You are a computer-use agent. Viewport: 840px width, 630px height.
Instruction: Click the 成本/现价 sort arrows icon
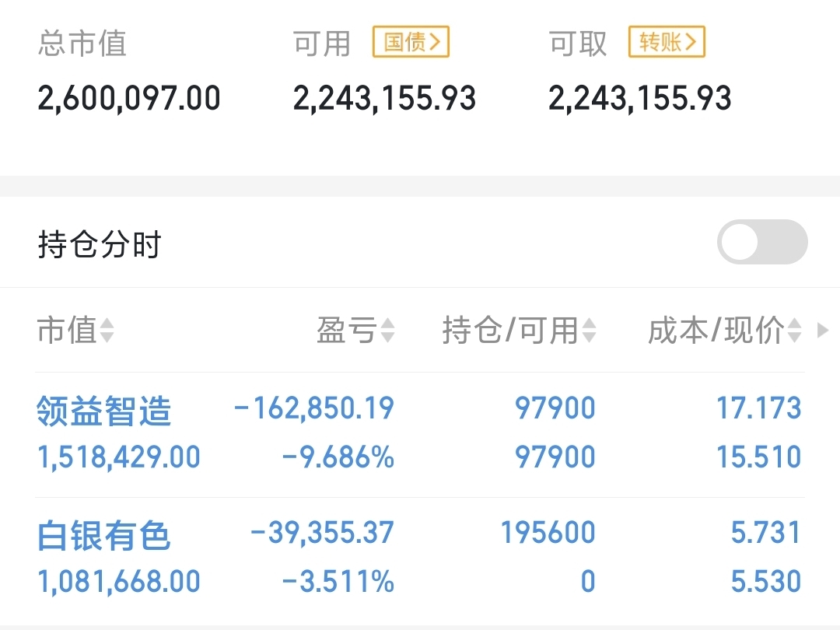pos(795,330)
